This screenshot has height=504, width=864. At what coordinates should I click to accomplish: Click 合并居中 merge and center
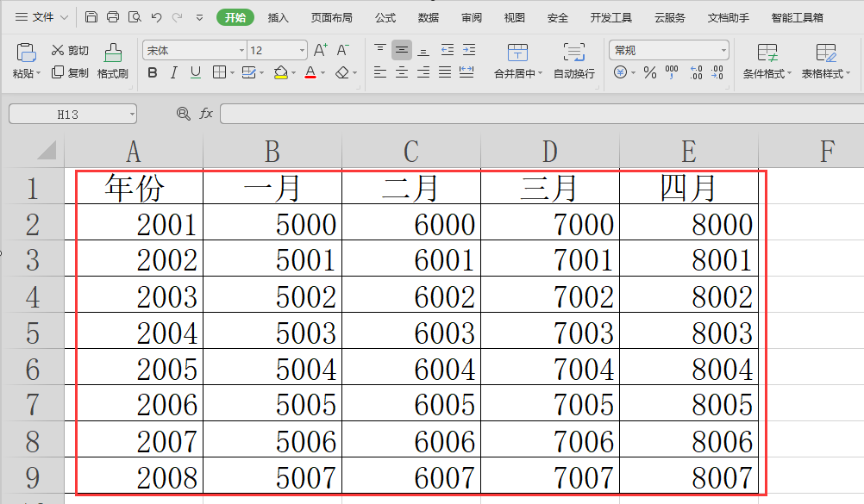pyautogui.click(x=518, y=60)
